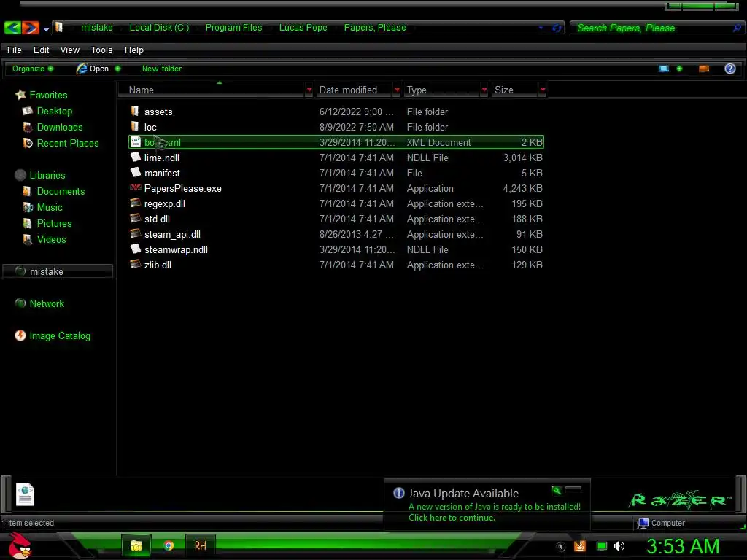
Task: Select std.dll in the file list
Action: pos(157,219)
